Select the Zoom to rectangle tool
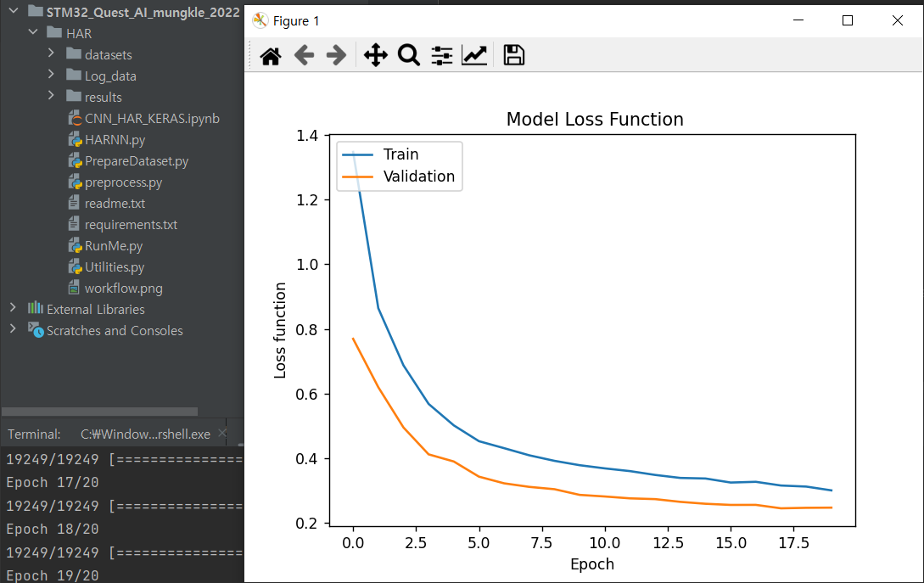924x583 pixels. pos(409,56)
